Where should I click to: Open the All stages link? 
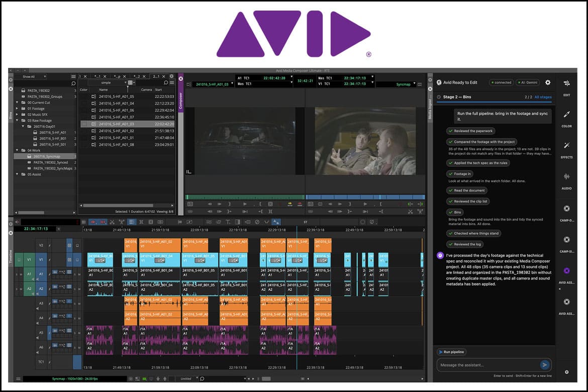[x=543, y=97]
